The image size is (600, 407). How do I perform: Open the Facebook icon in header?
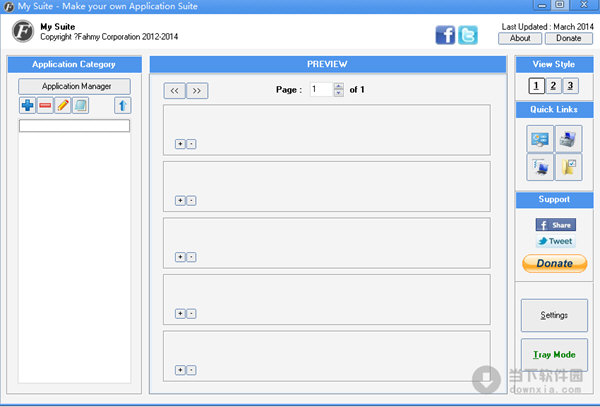pyautogui.click(x=445, y=35)
